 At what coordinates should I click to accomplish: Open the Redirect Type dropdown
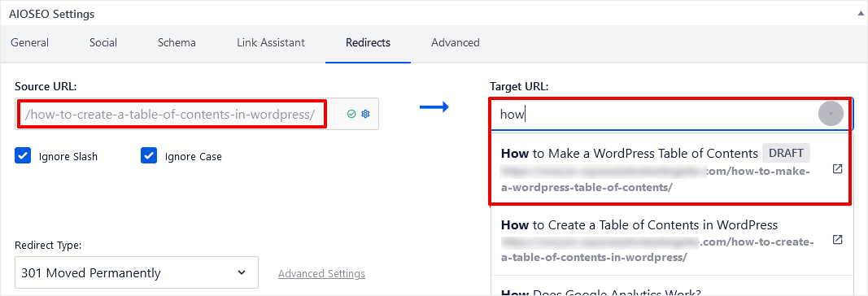pyautogui.click(x=137, y=272)
